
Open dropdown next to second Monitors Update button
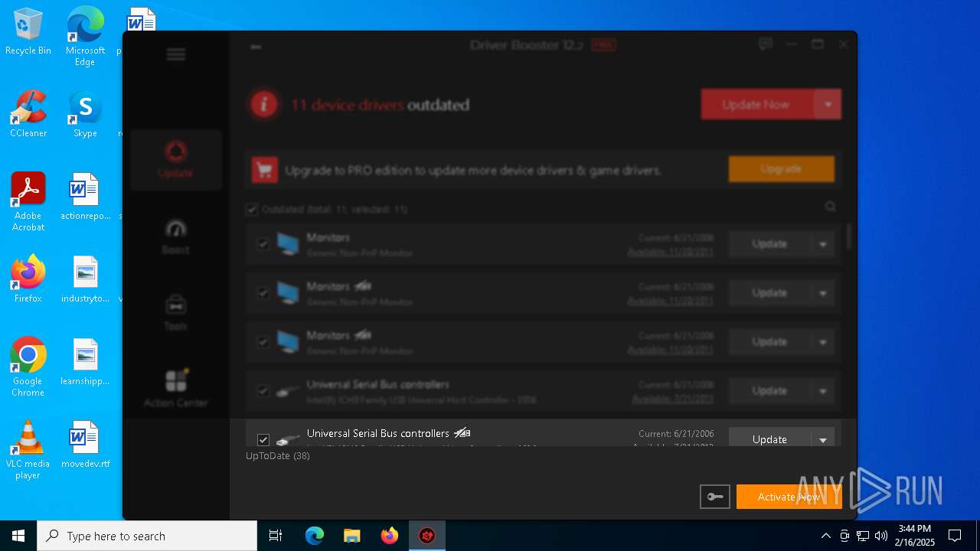[823, 293]
